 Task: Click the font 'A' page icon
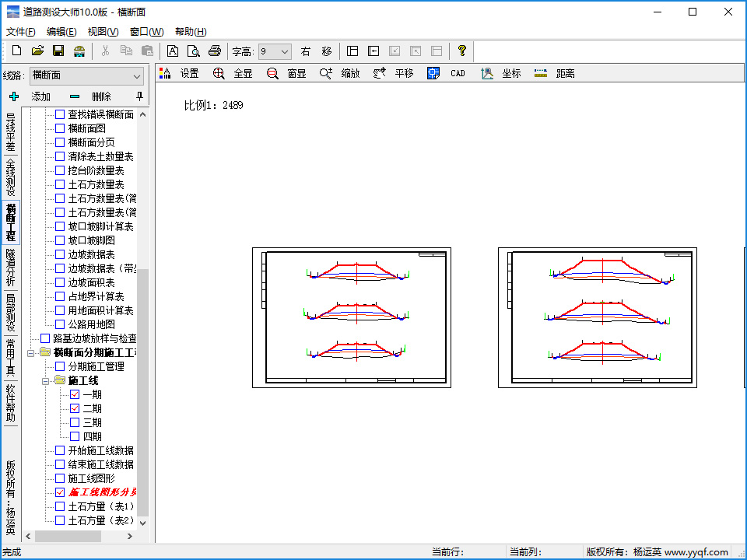pyautogui.click(x=173, y=51)
